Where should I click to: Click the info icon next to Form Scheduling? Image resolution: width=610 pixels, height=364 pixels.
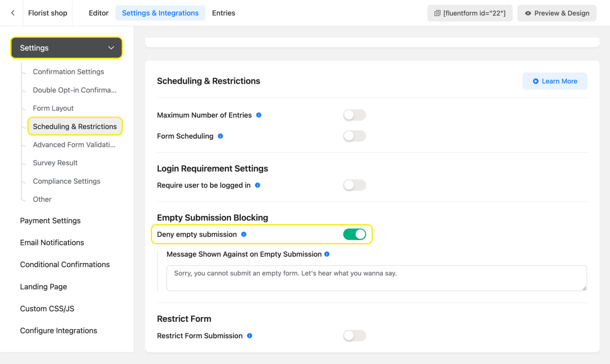[x=220, y=136]
